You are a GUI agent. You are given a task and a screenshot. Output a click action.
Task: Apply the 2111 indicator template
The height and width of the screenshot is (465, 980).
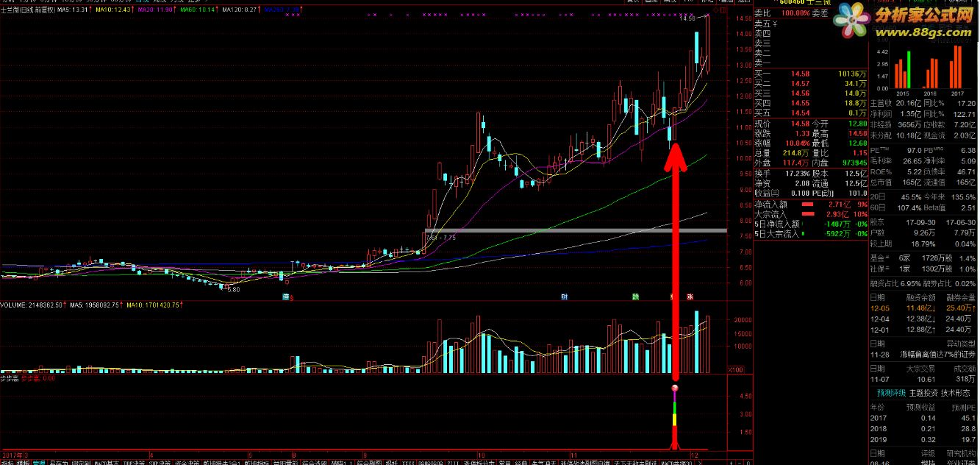coord(452,462)
